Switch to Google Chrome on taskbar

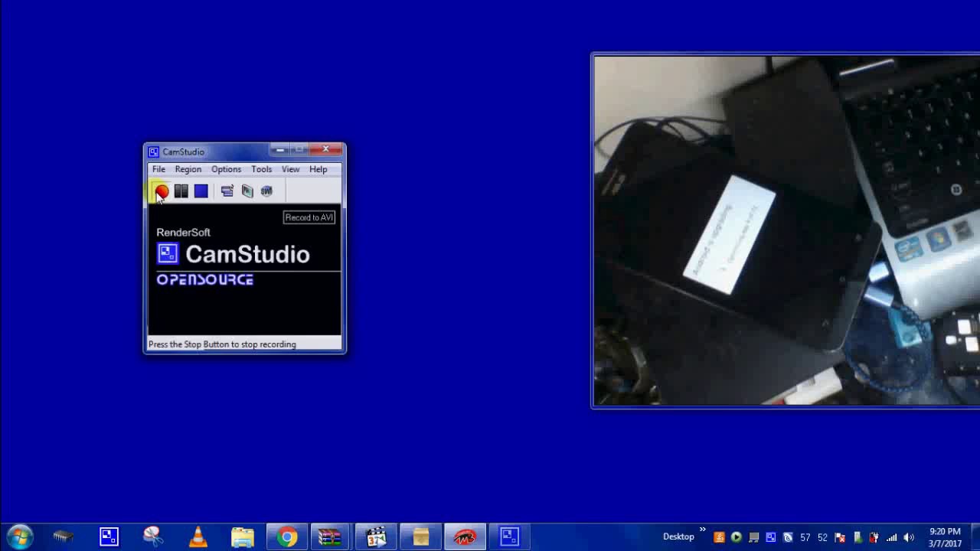[x=287, y=536]
